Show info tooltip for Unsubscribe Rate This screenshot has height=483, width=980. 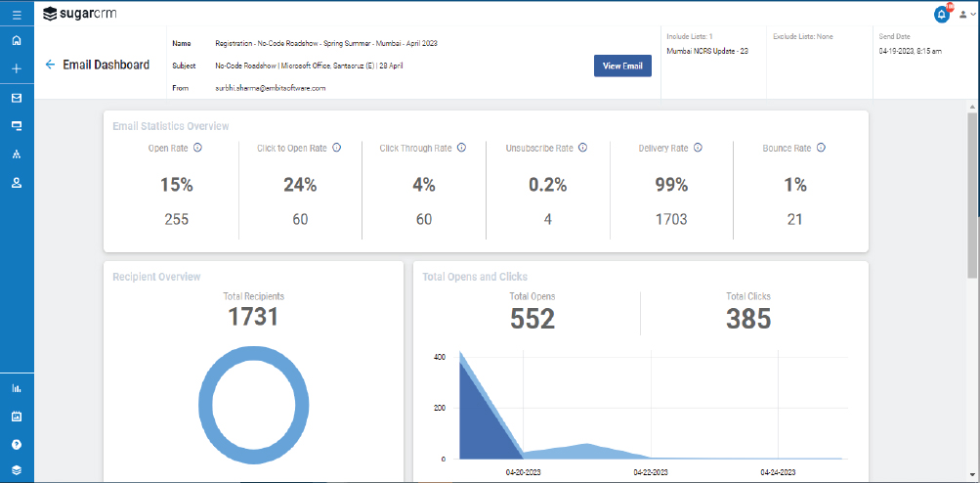click(582, 148)
